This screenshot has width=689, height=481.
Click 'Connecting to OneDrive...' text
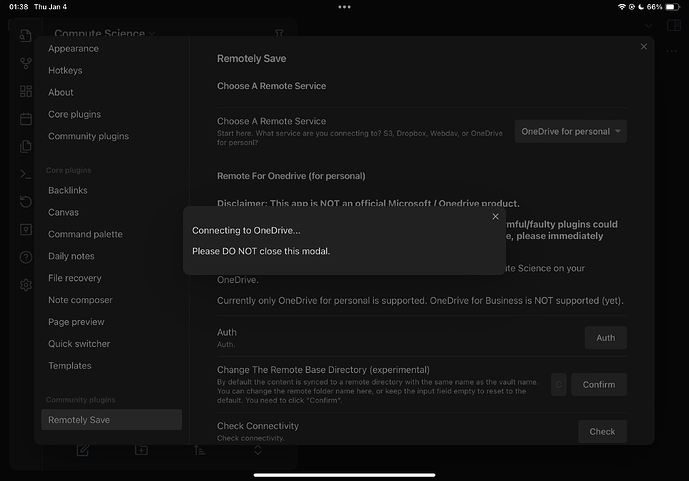(x=246, y=231)
